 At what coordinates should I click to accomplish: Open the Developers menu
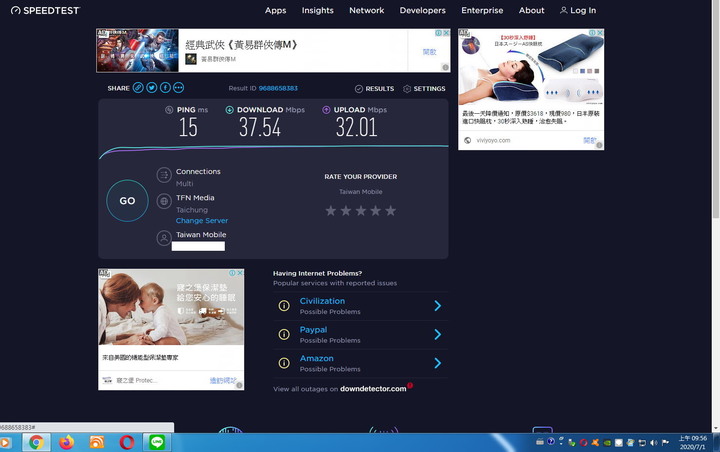(422, 10)
